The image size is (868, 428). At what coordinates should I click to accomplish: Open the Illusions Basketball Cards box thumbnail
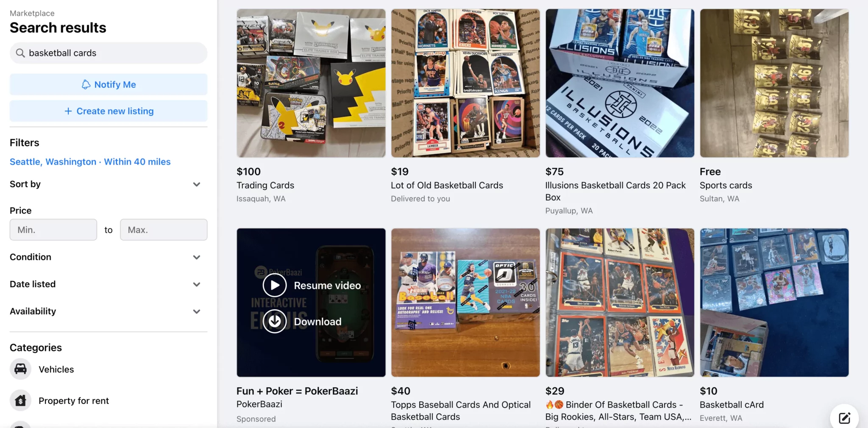(620, 83)
